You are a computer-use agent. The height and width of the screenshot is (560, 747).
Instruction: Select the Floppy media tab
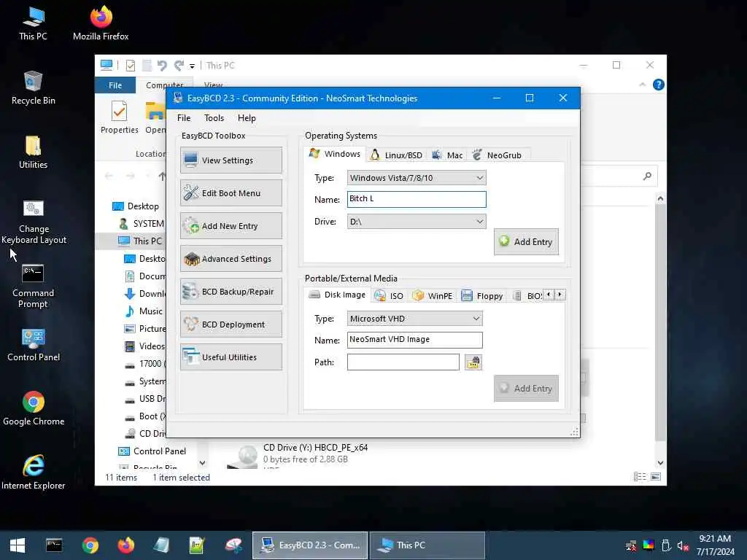pos(482,296)
